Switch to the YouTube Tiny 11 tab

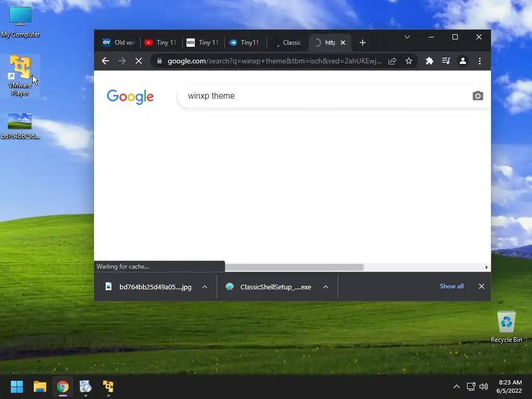click(x=161, y=43)
